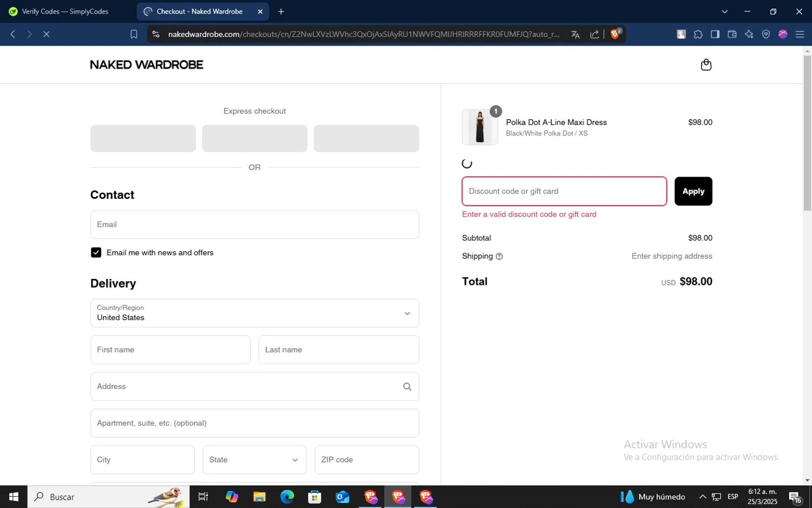Show the browser tab search dropdown
Screen dimensions: 812x508
coord(725,11)
